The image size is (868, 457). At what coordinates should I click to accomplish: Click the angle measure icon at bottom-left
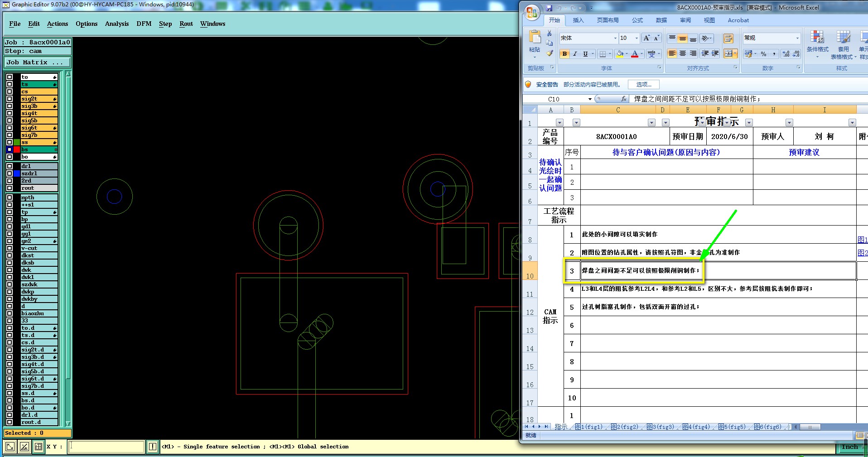pos(24,447)
